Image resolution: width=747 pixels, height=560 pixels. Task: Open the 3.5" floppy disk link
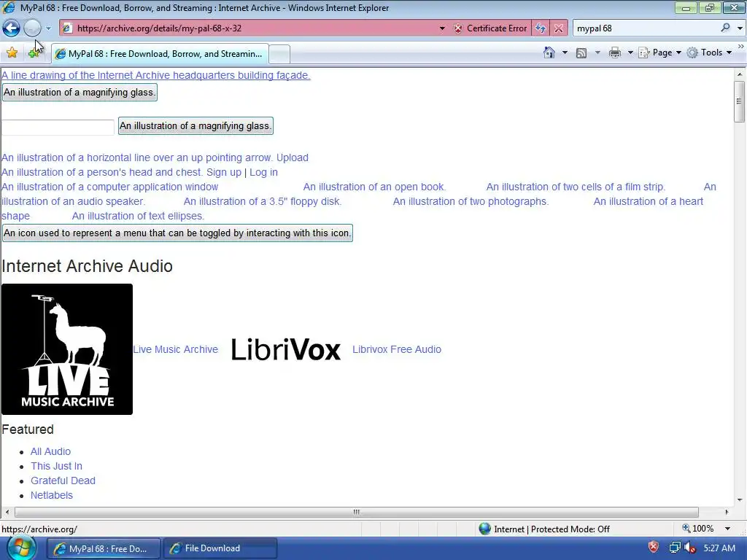(x=263, y=201)
